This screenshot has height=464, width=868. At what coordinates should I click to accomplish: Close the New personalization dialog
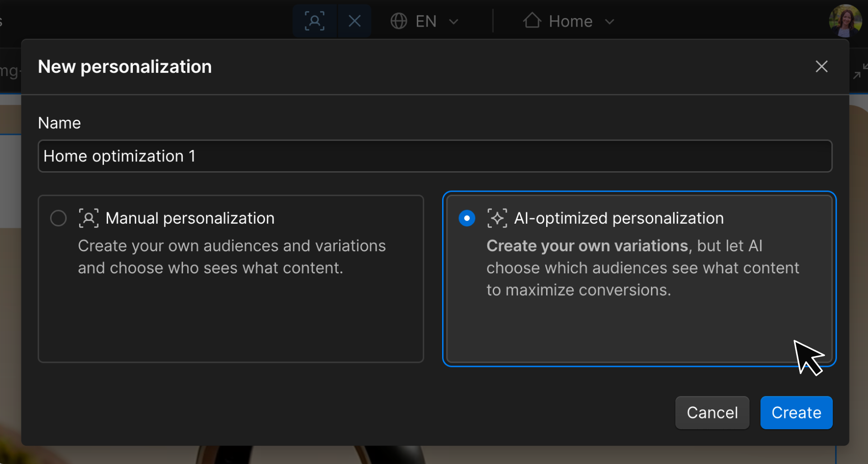pos(821,66)
